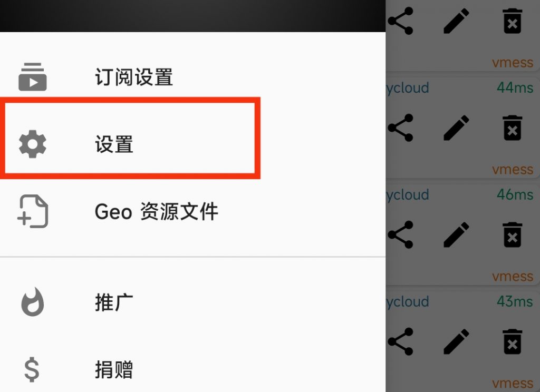
Task: Click the topmost trash delete icon
Action: 513,21
